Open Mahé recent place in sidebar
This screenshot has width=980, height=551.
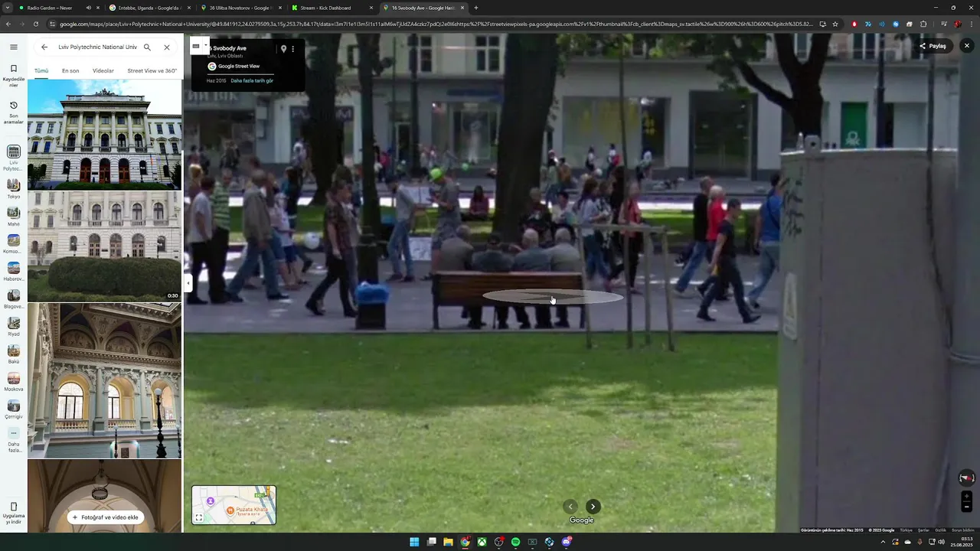click(x=13, y=217)
